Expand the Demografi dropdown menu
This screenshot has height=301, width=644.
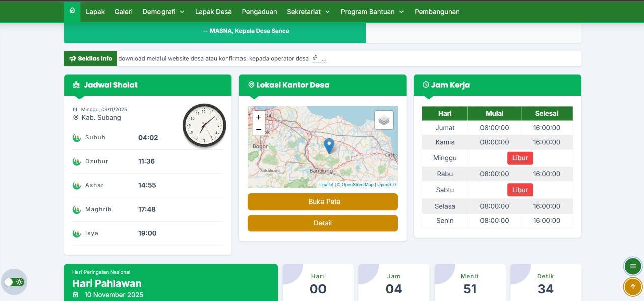pos(164,12)
